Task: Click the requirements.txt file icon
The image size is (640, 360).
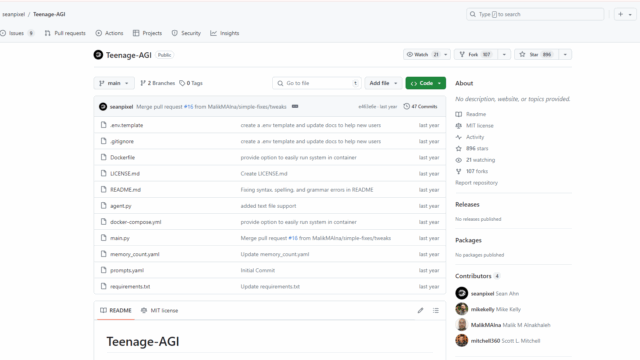Action: [x=104, y=286]
